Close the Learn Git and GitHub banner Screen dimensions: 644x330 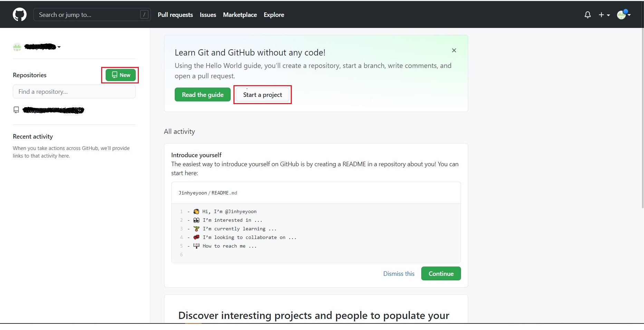(454, 50)
